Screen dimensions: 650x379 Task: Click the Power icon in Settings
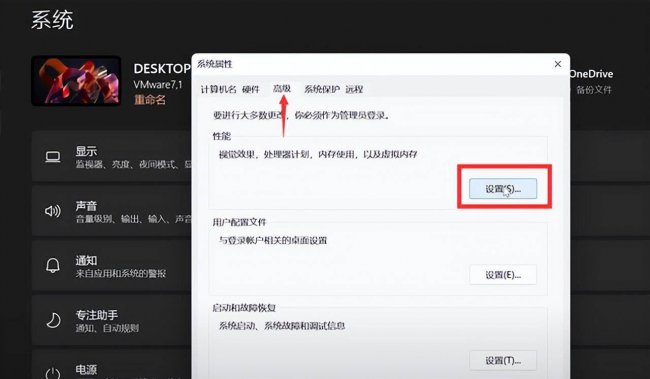coord(53,373)
